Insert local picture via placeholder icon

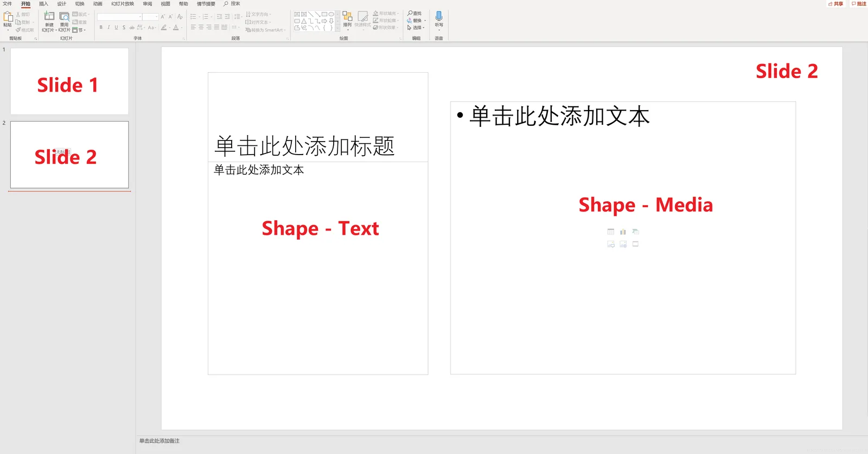pos(611,244)
